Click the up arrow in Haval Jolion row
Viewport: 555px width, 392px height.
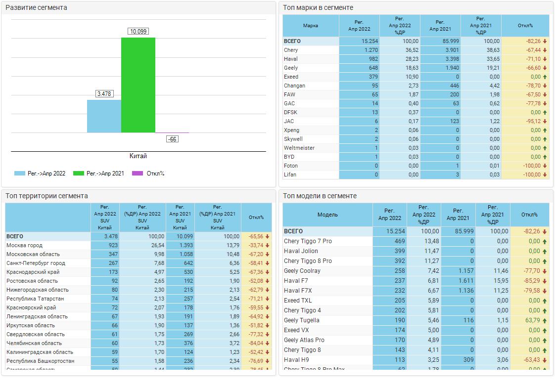(545, 252)
